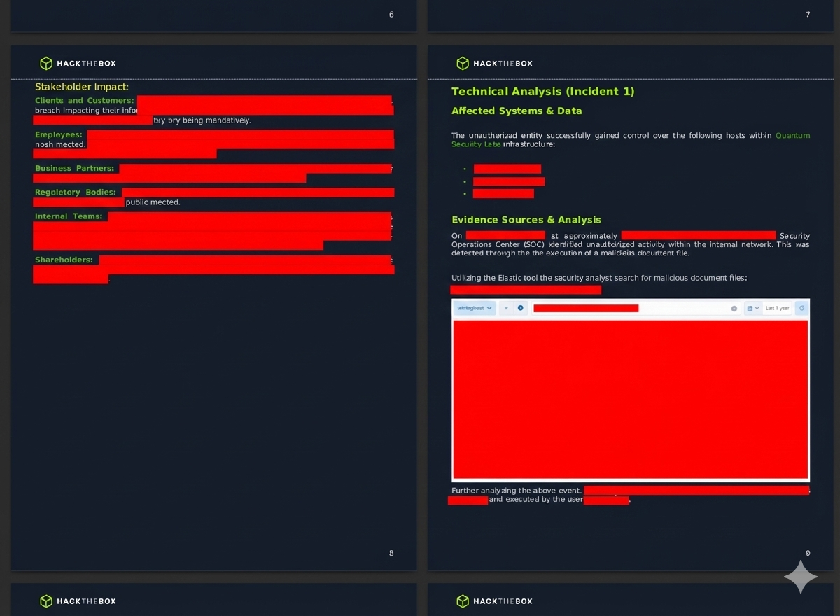Click the refresh icon in Elastic toolbar
This screenshot has height=616, width=840.
point(802,308)
